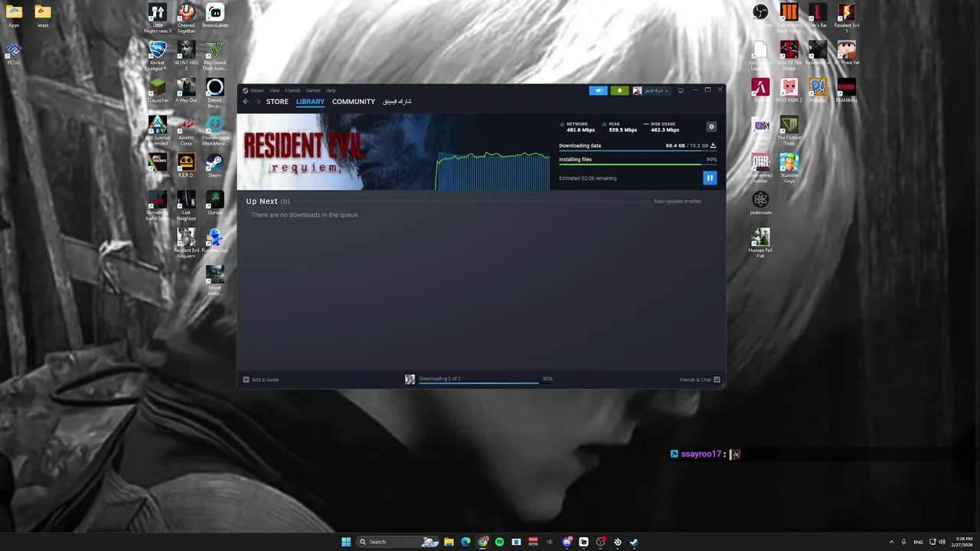Click the Auto-updates enabled label
The height and width of the screenshot is (551, 980).
[678, 201]
